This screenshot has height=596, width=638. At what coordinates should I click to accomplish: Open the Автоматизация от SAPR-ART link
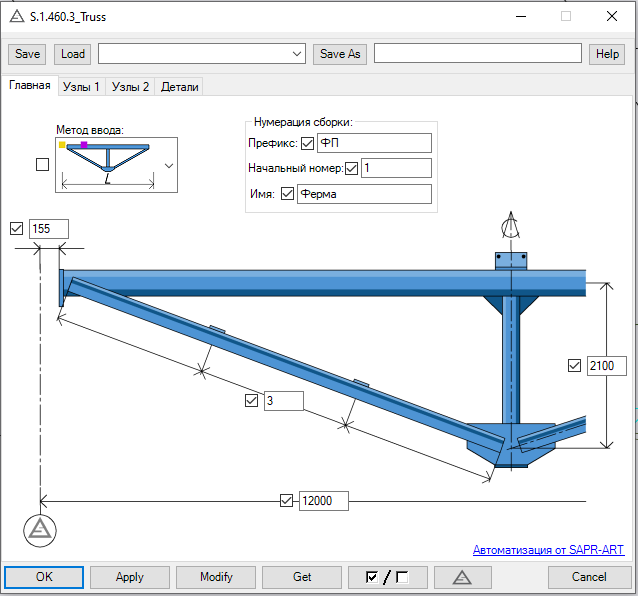tap(551, 550)
